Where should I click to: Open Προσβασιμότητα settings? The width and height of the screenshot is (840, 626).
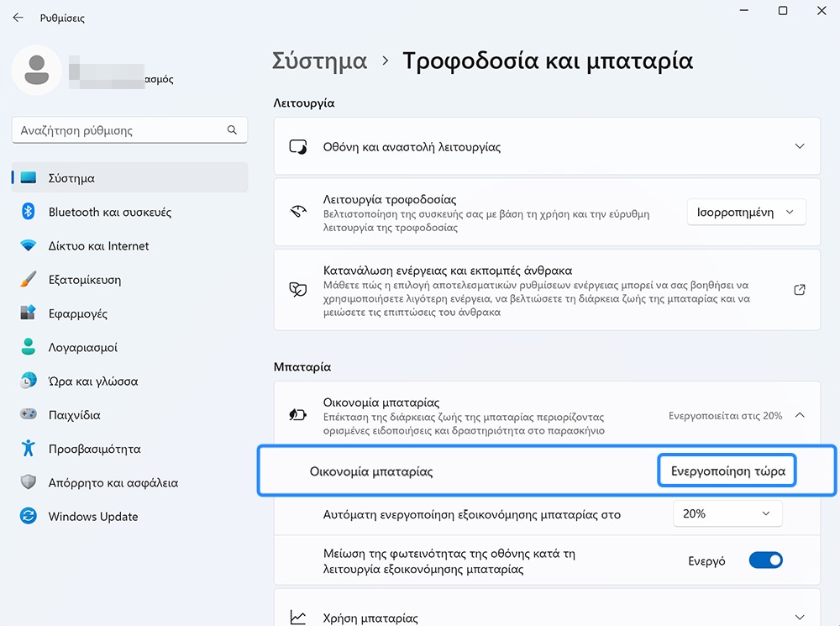(129, 448)
